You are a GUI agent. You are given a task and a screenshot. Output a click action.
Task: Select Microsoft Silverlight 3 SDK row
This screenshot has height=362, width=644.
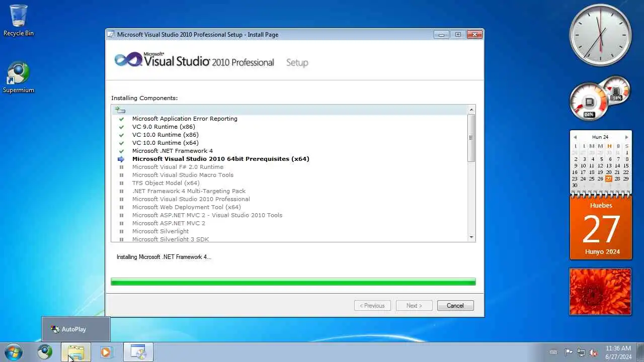(x=171, y=239)
